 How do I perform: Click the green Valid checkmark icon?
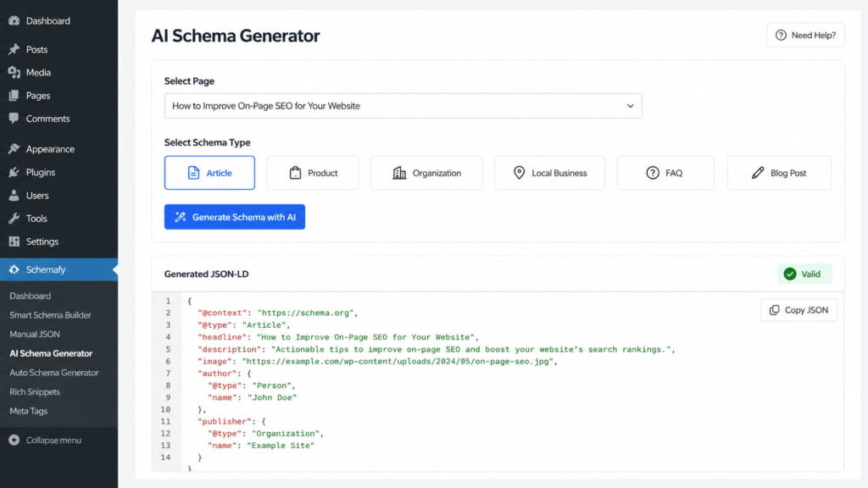click(x=790, y=274)
